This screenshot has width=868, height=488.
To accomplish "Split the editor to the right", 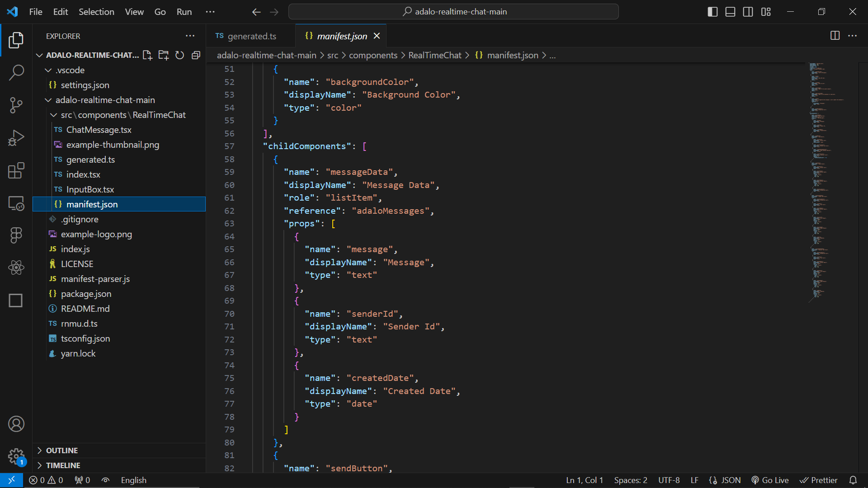I will point(835,36).
